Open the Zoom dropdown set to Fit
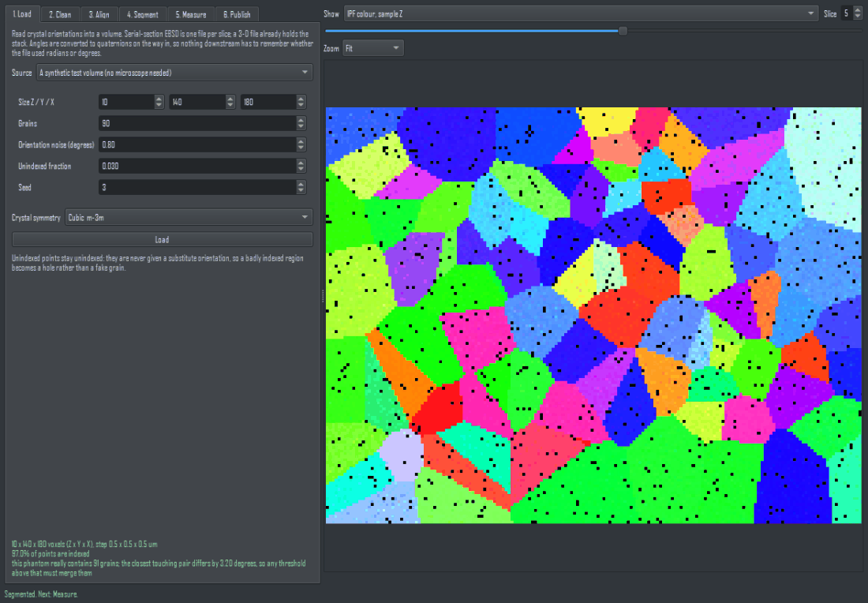This screenshot has height=603, width=868. pyautogui.click(x=373, y=48)
